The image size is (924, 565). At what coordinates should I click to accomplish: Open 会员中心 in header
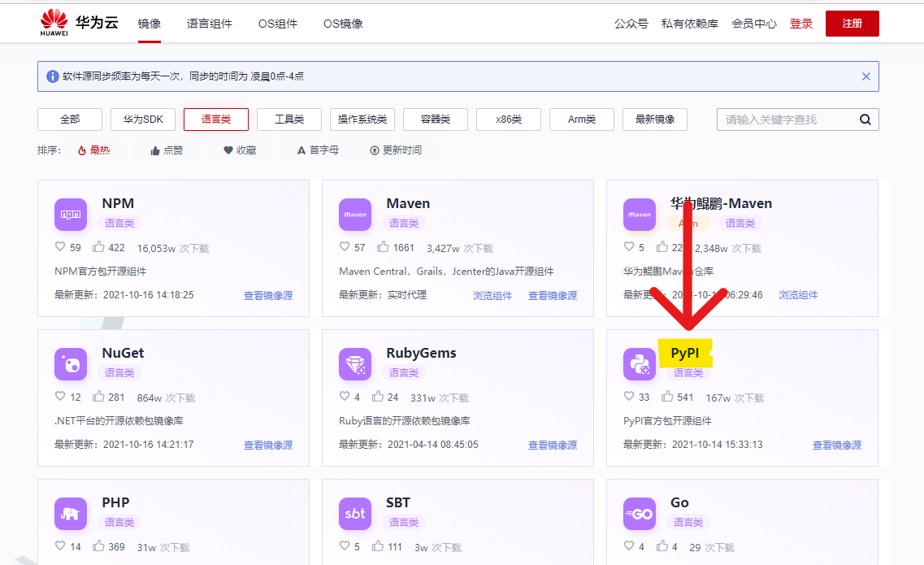coord(753,24)
